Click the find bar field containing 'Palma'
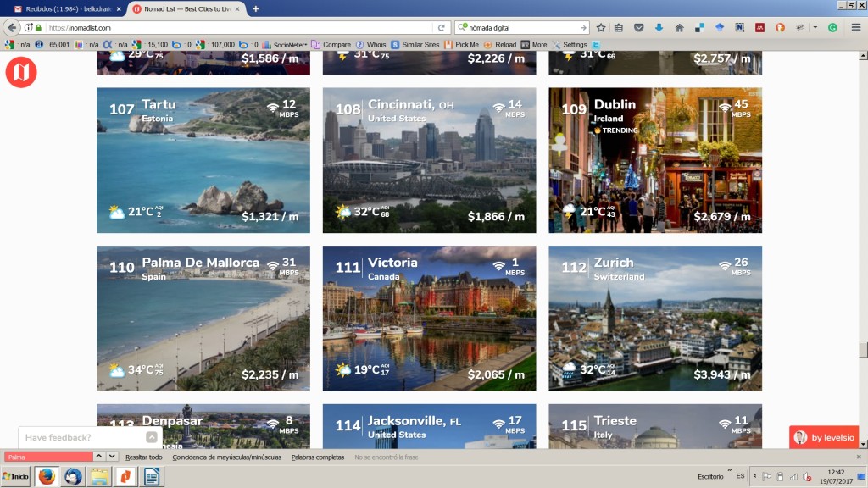 [x=48, y=457]
